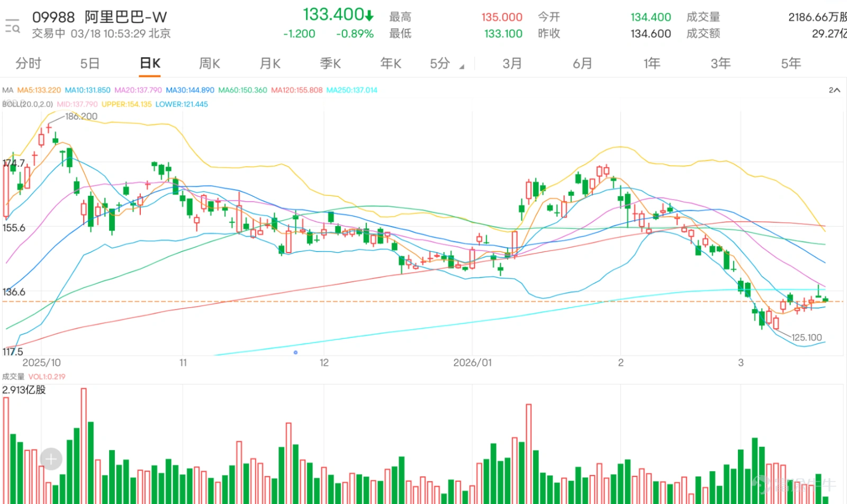Click the 2.913亿股 volume scale label
847x504 pixels.
click(x=24, y=390)
